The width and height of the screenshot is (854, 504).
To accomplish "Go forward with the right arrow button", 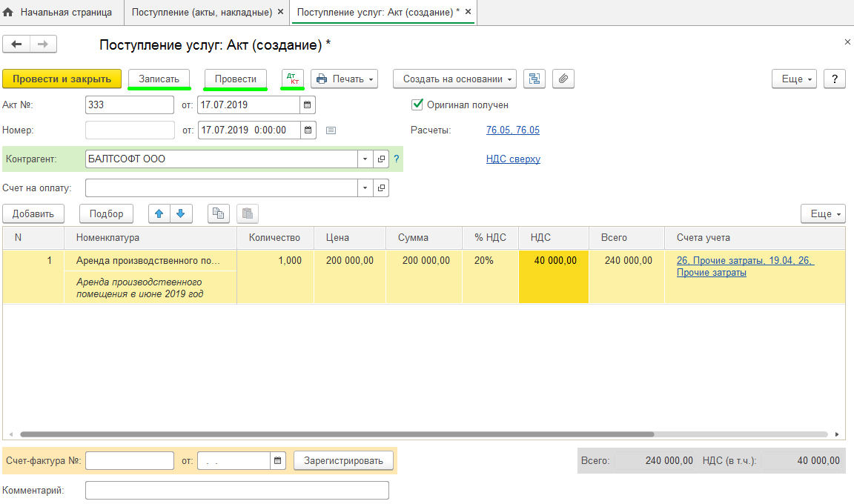I will click(43, 44).
